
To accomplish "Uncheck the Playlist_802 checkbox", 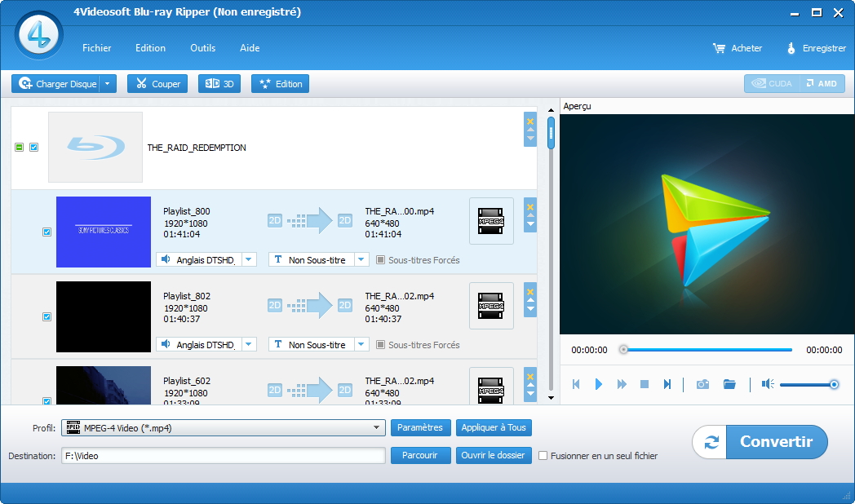I will [47, 317].
